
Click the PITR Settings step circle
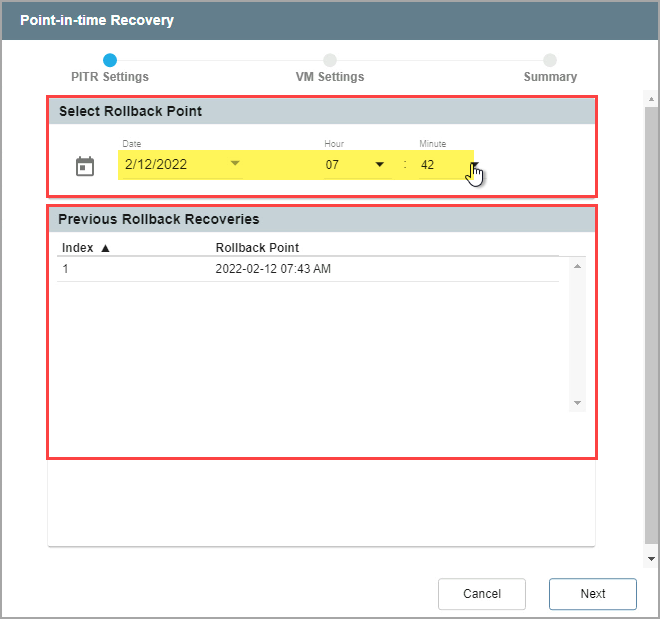(x=110, y=60)
